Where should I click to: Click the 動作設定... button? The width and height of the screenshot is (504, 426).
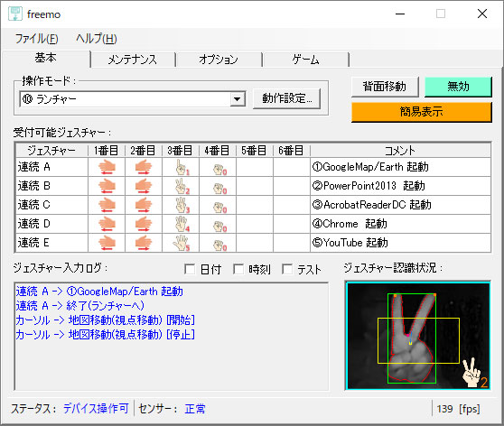[x=286, y=98]
